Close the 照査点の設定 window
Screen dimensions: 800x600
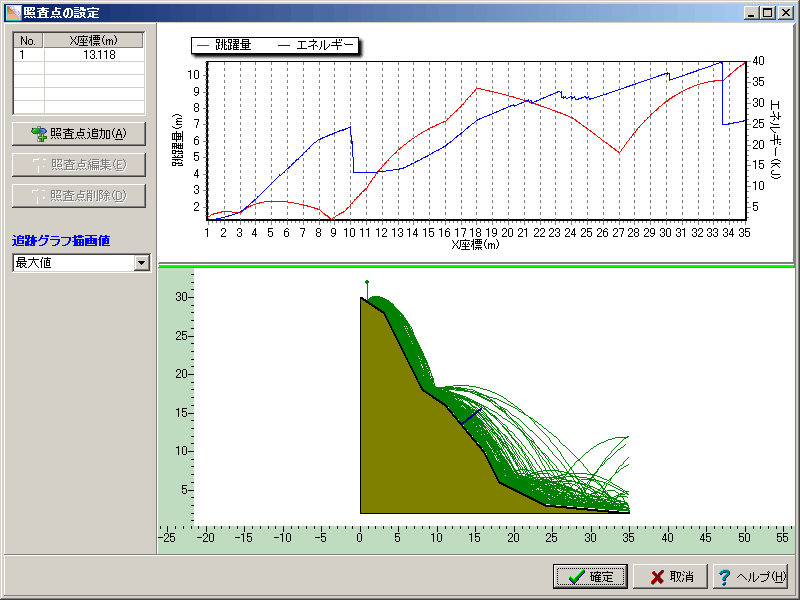tap(786, 13)
